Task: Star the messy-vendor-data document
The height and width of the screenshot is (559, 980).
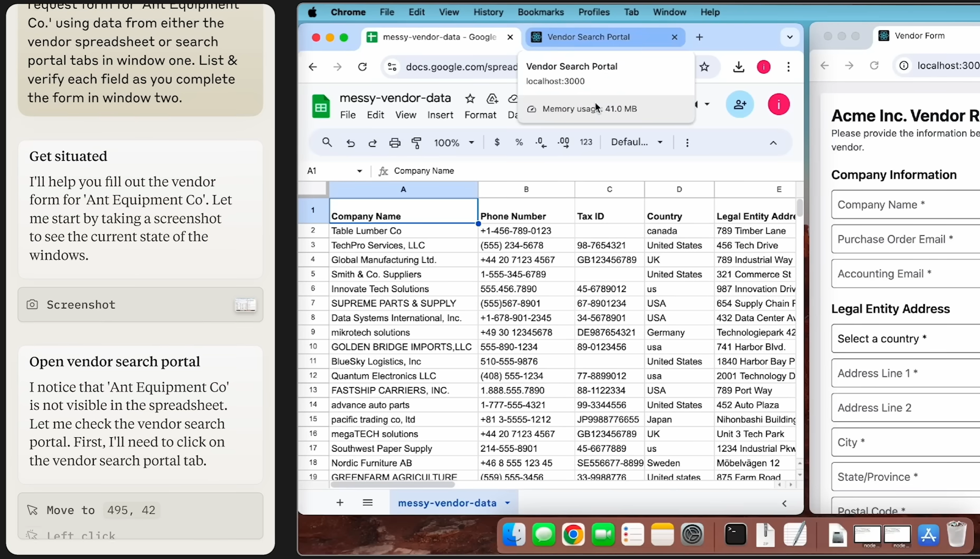Action: 470,98
